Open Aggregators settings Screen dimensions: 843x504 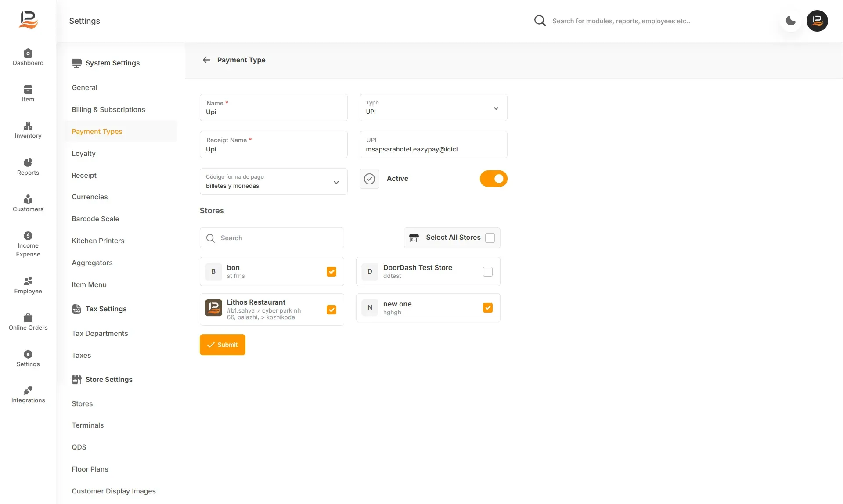[92, 263]
